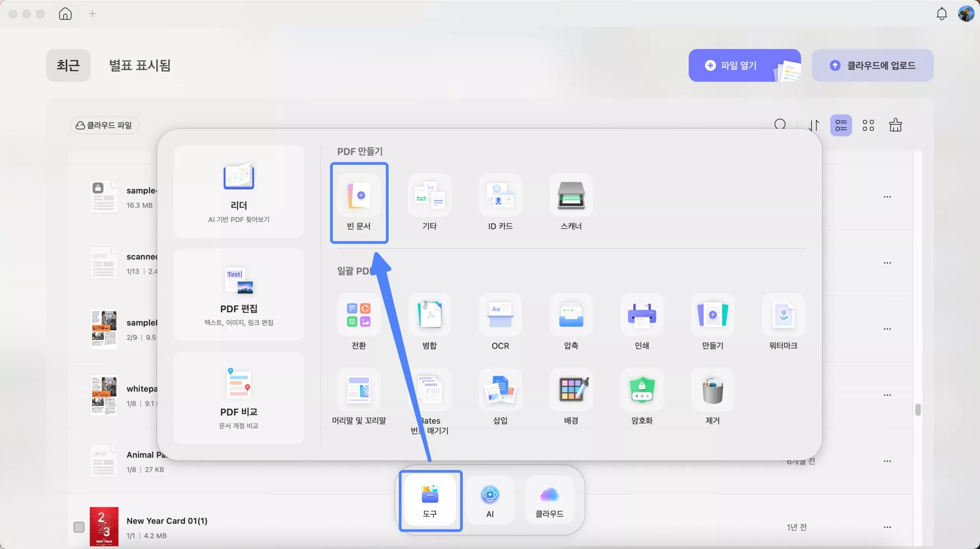
Task: Open more options for the 2/9 sample file row
Action: pos(887,329)
